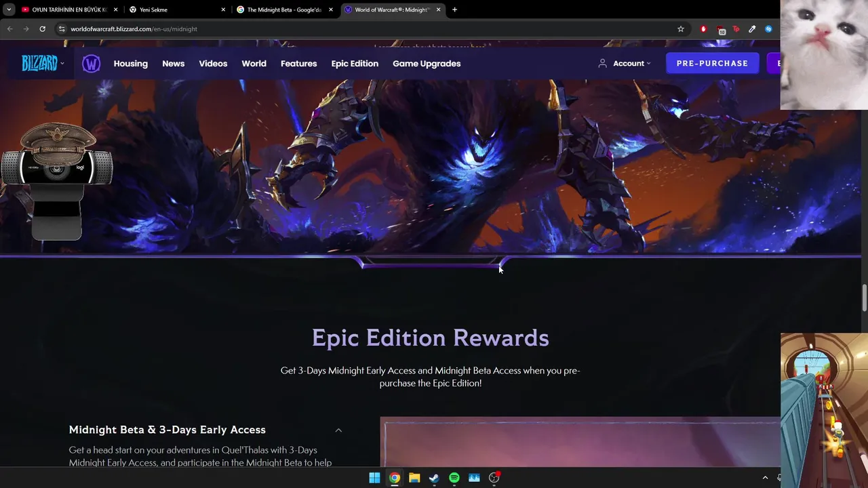Open the taskbar app with red notification dot
Screen dimensions: 868x488
[494, 478]
